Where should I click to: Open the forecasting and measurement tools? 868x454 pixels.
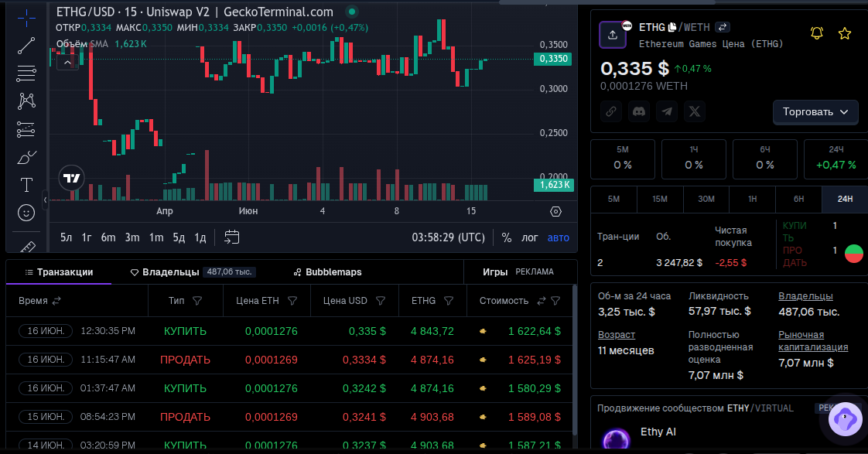point(26,130)
